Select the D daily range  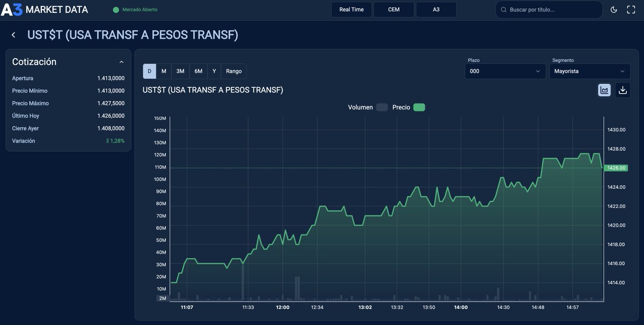pyautogui.click(x=149, y=71)
